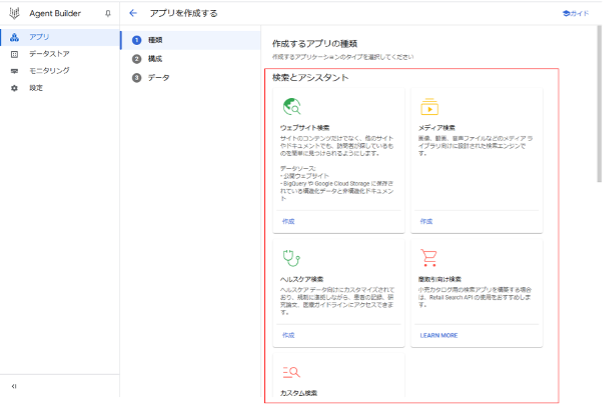Click the モニタリング monitor icon
This screenshot has height=408, width=604.
click(x=14, y=71)
